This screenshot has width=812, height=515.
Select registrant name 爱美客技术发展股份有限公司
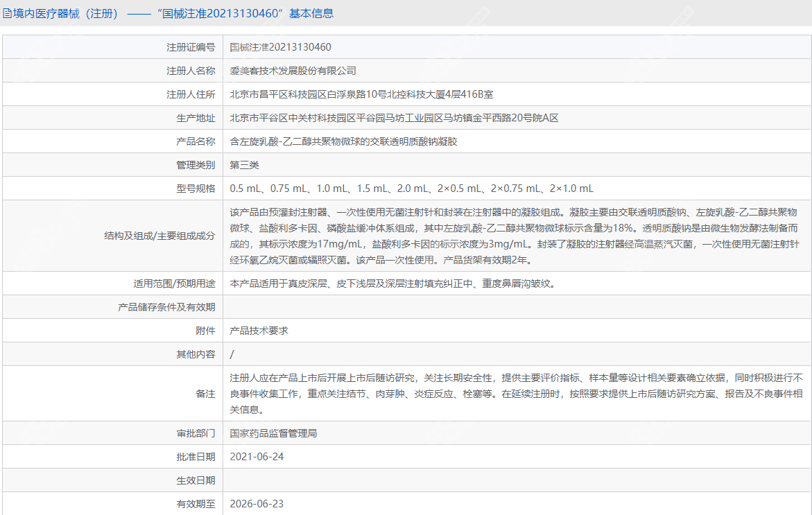coord(293,71)
